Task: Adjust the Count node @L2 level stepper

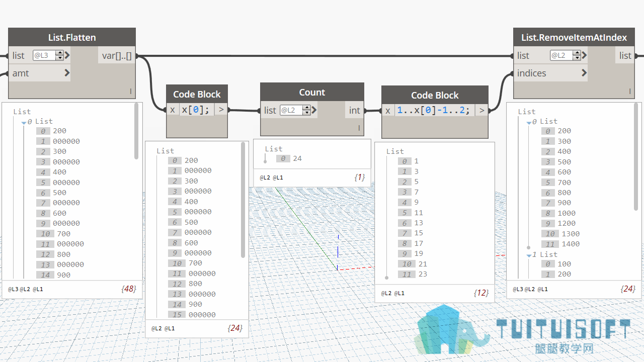Action: click(x=306, y=110)
